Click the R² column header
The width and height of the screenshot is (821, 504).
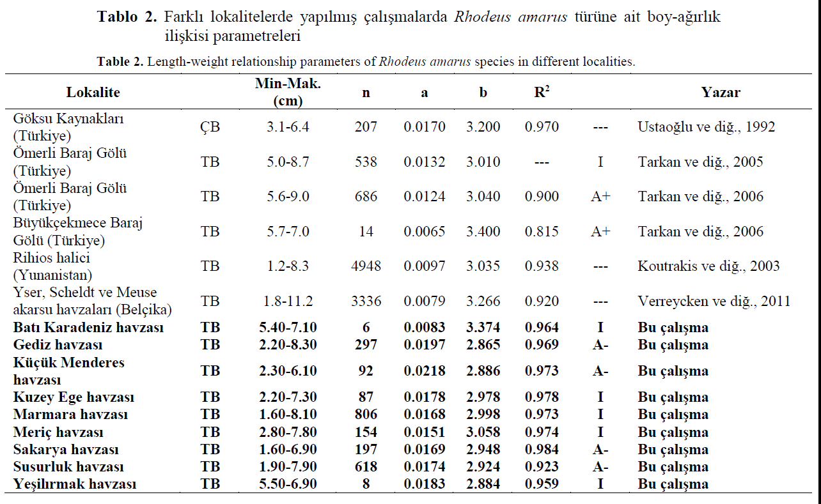pyautogui.click(x=542, y=91)
